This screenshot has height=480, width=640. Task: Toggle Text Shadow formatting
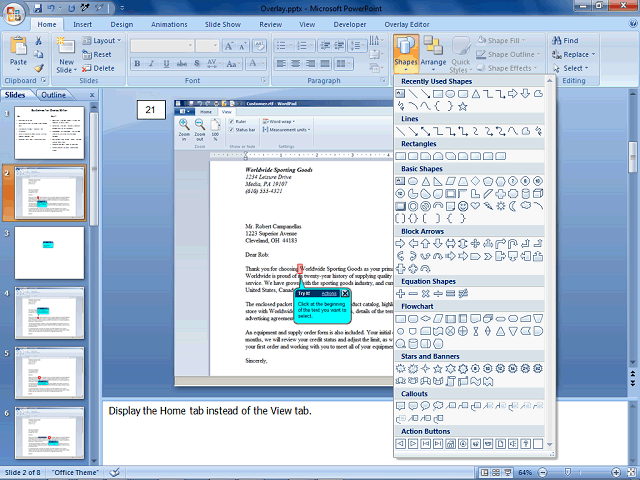[x=197, y=64]
